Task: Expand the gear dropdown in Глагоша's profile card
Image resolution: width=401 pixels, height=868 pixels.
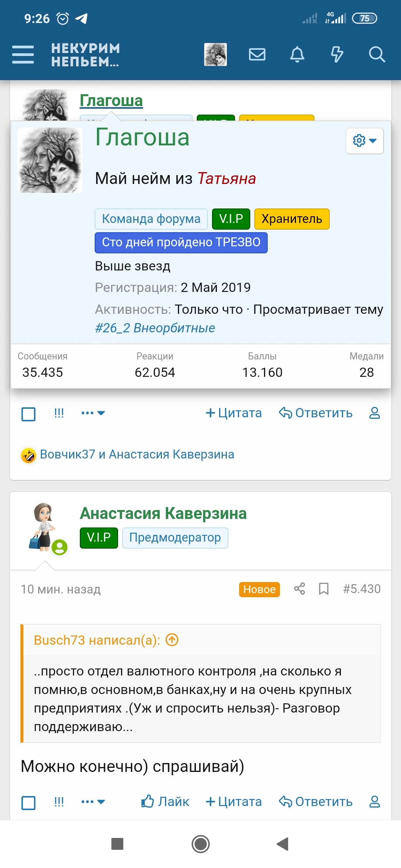Action: point(365,141)
